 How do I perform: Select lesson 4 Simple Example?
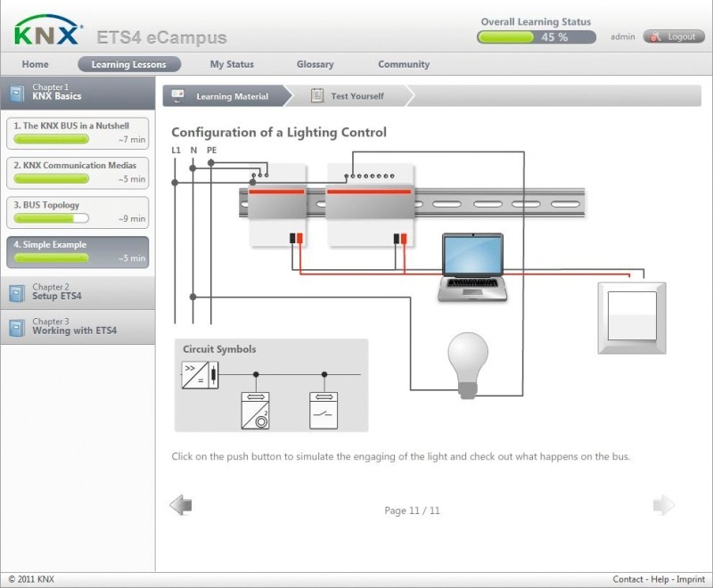pyautogui.click(x=78, y=252)
